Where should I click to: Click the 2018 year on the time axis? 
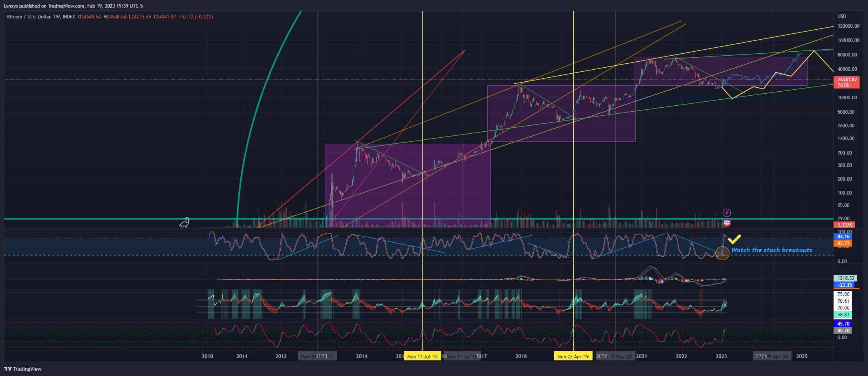point(521,356)
